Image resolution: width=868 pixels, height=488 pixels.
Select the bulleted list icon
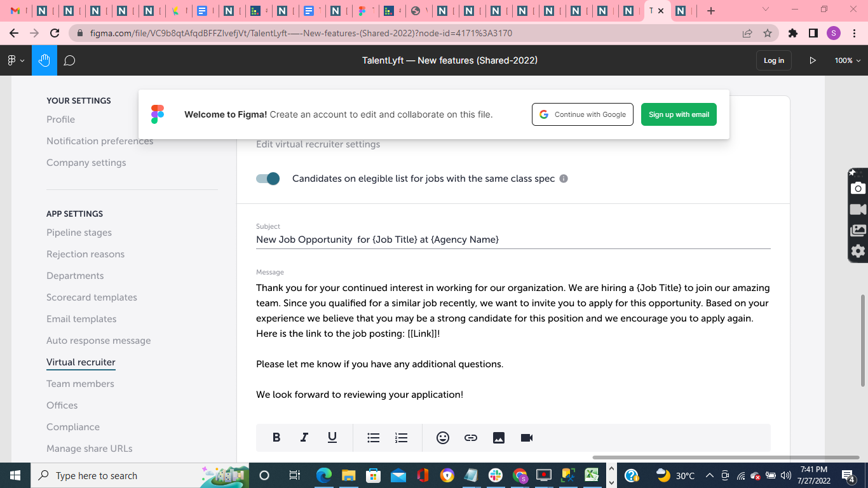click(373, 437)
